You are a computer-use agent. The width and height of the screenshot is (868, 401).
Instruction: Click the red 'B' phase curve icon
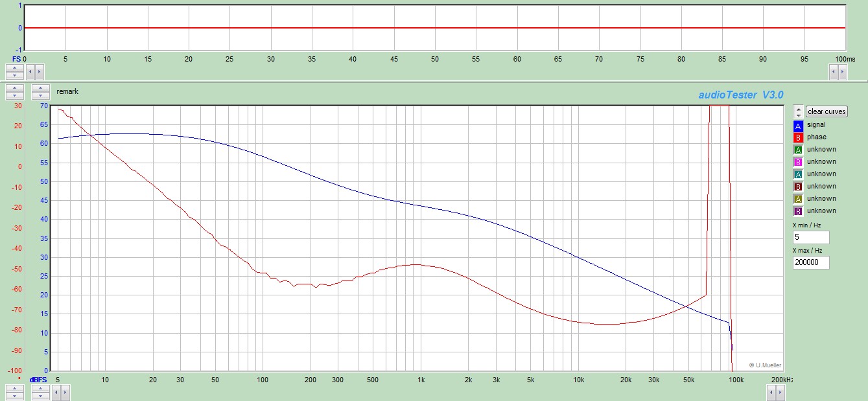[798, 137]
